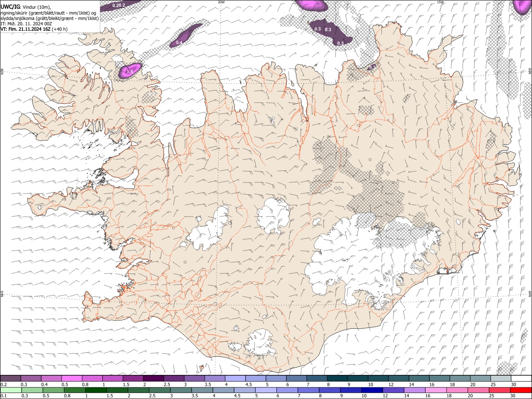Pick the light pink swatch between 16 and 18
Viewport: 532px width, 399px height.
[x=435, y=390]
